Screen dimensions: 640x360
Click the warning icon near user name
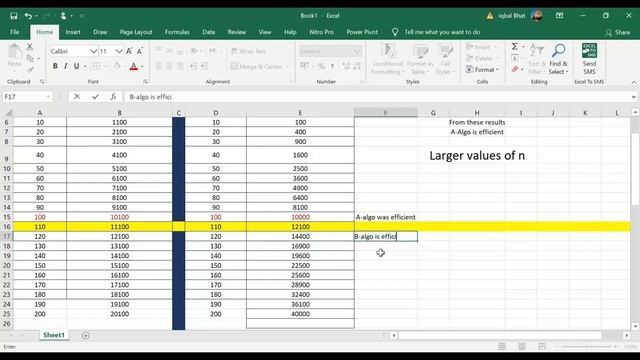click(x=490, y=16)
